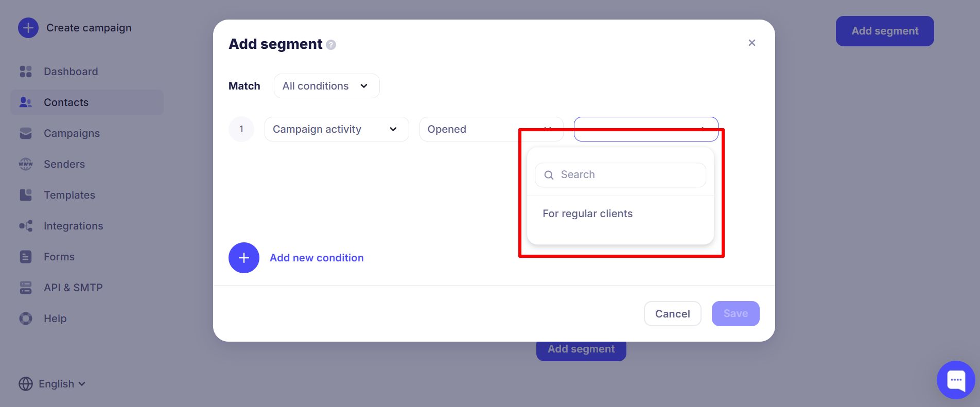Image resolution: width=980 pixels, height=407 pixels.
Task: Open the Campaign activity dropdown
Action: coord(336,129)
